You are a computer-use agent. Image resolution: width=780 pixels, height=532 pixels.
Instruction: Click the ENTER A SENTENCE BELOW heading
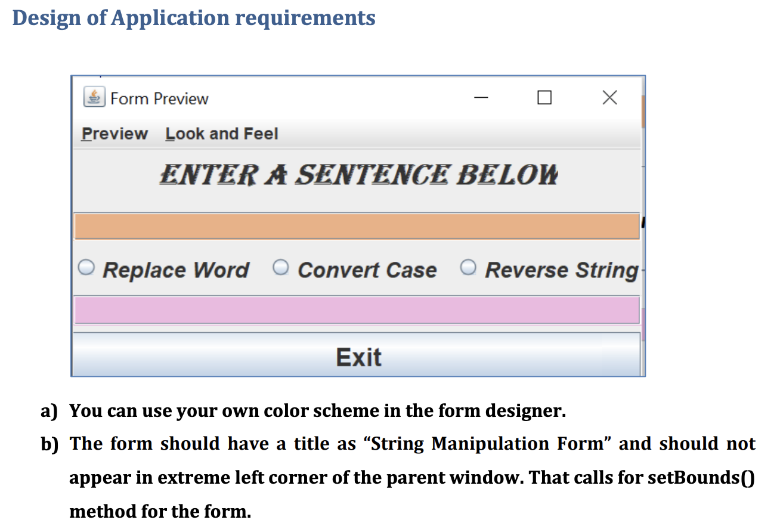(358, 174)
